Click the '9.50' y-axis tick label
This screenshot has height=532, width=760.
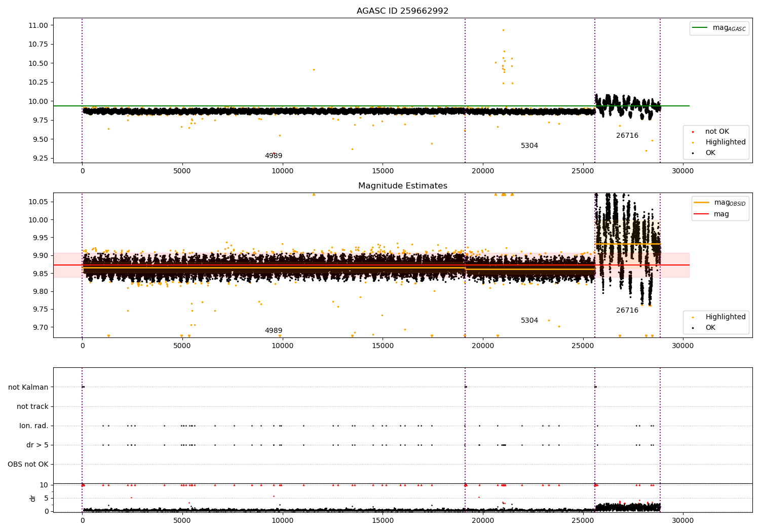pos(41,139)
